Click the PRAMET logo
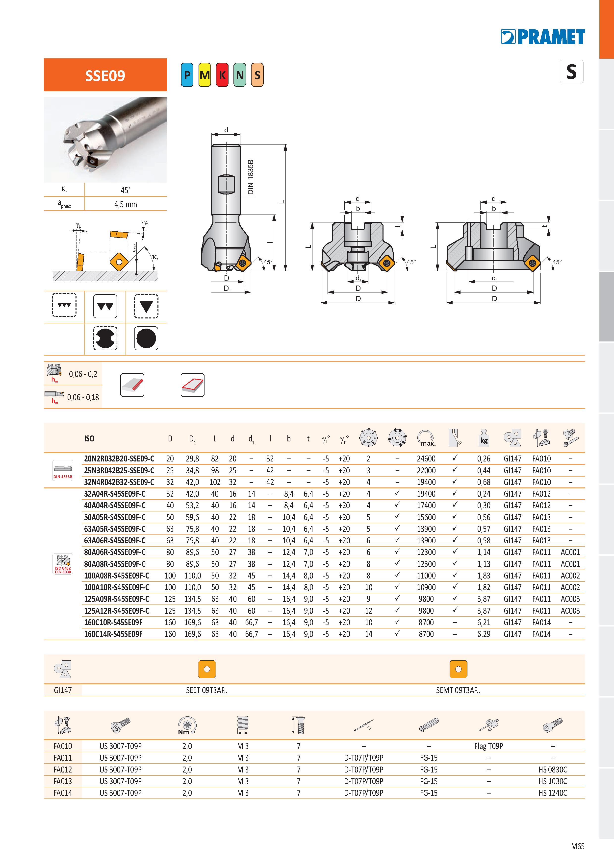This screenshot has height=868, width=614. (542, 37)
